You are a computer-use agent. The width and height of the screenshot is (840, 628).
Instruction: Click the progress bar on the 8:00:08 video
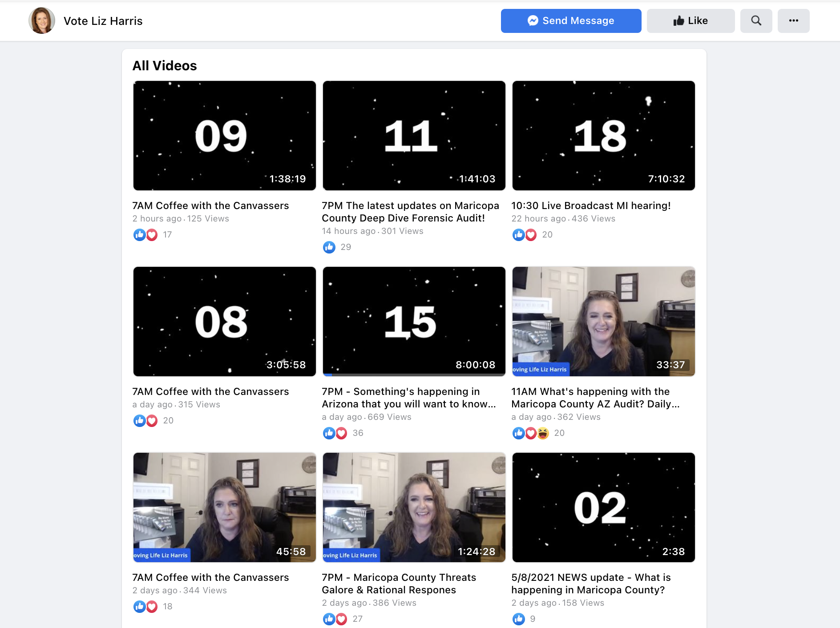[x=414, y=375]
